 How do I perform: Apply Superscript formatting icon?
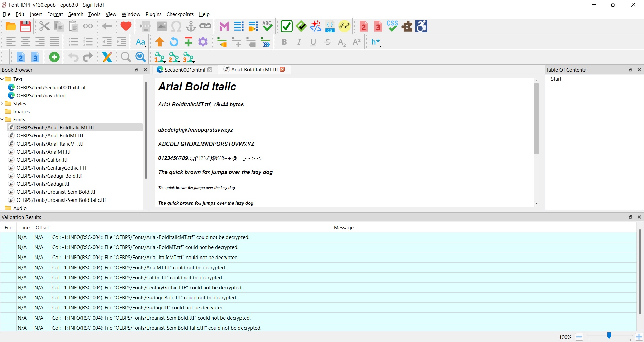[x=357, y=42]
